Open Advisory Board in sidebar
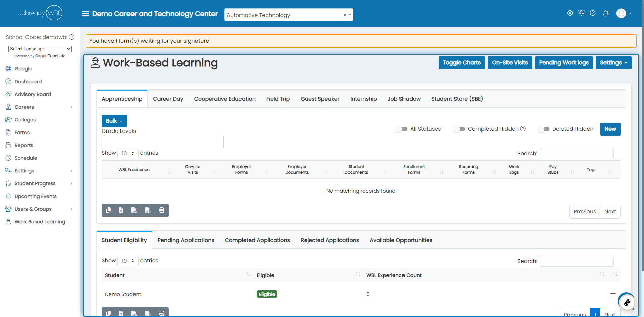This screenshot has width=644, height=317. tap(33, 94)
